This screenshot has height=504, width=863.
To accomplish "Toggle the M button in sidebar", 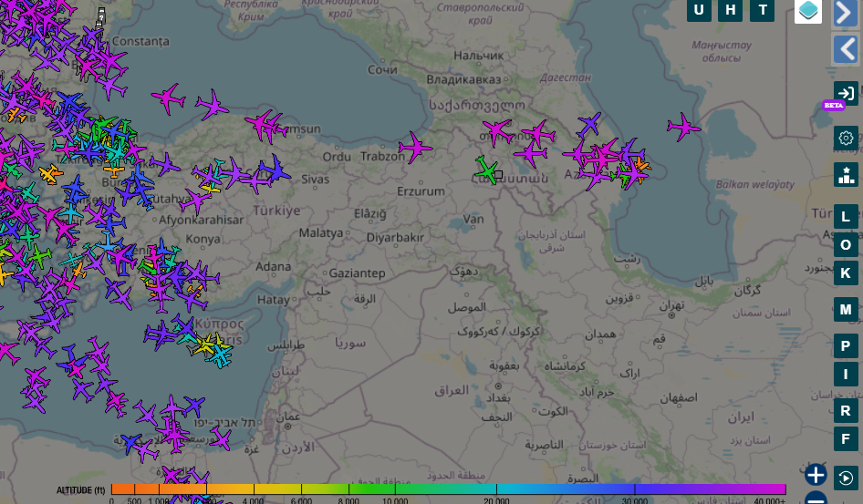I will [846, 310].
